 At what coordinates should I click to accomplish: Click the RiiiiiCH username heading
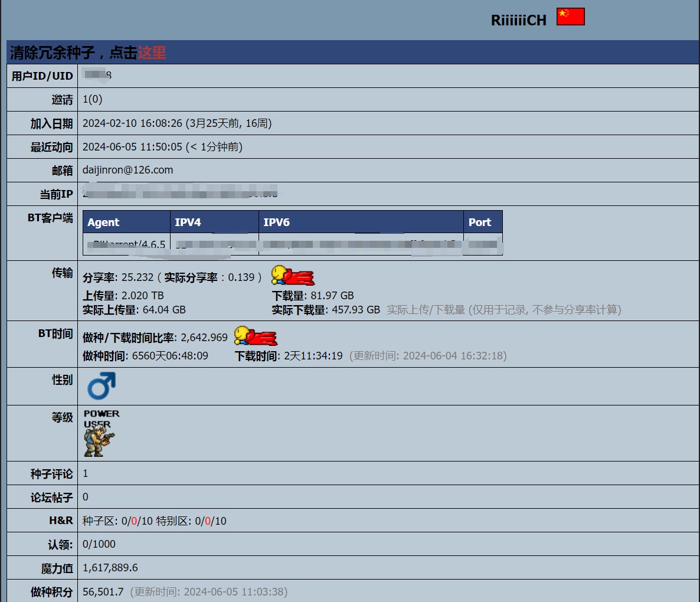[x=518, y=20]
